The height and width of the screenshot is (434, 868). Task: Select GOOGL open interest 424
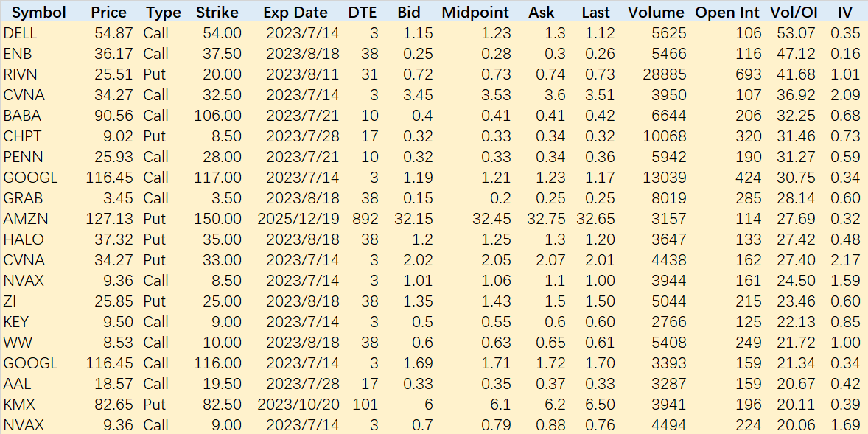pos(748,178)
